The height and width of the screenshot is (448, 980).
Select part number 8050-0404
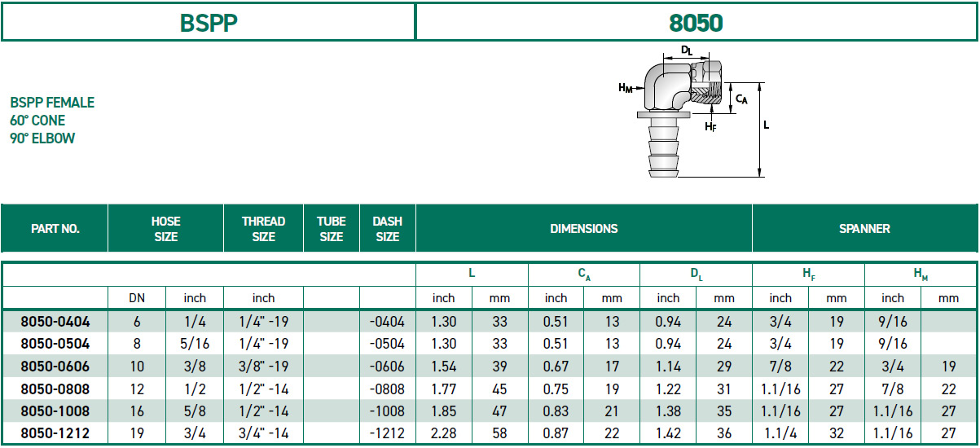[55, 322]
